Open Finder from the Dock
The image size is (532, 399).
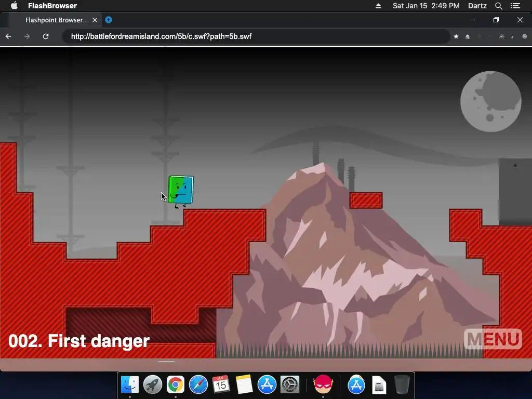[130, 384]
